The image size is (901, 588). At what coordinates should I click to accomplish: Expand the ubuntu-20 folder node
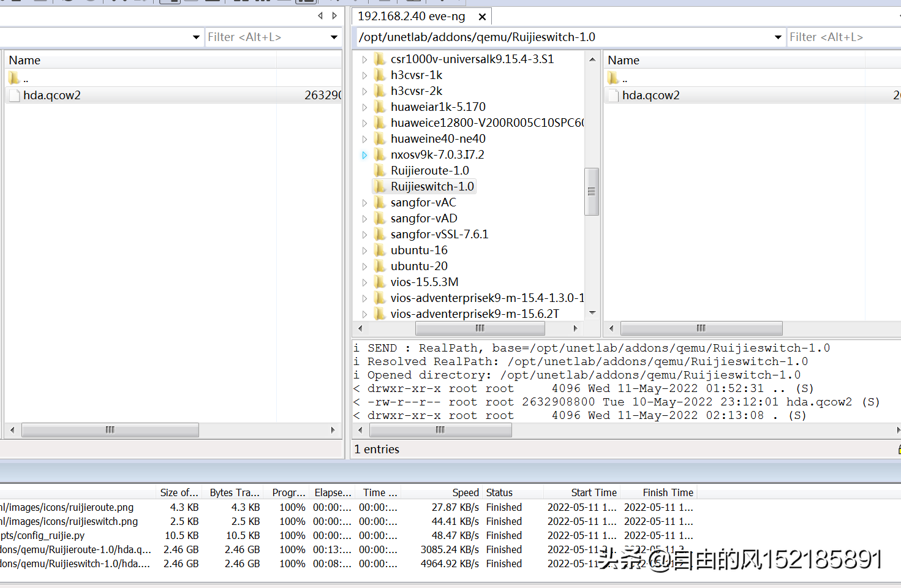364,266
